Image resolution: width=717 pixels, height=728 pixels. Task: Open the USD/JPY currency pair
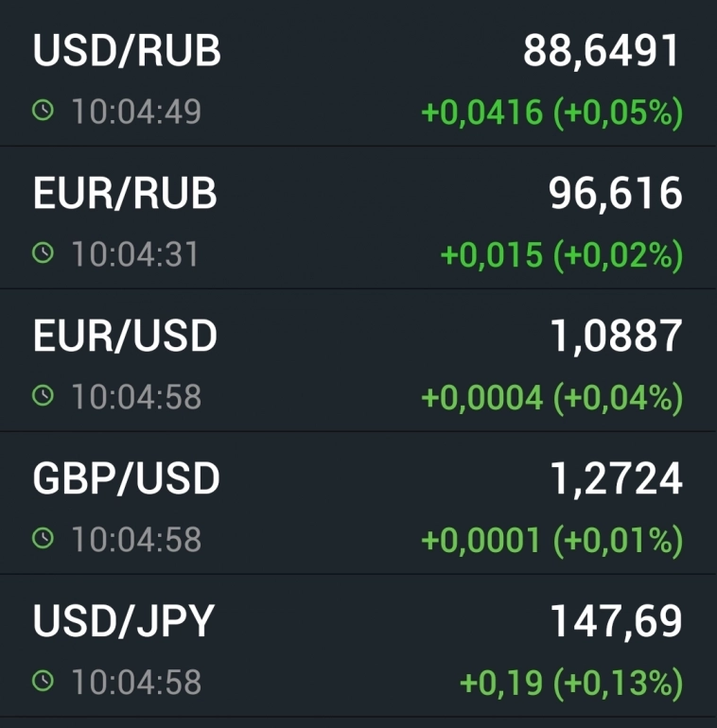click(x=124, y=621)
